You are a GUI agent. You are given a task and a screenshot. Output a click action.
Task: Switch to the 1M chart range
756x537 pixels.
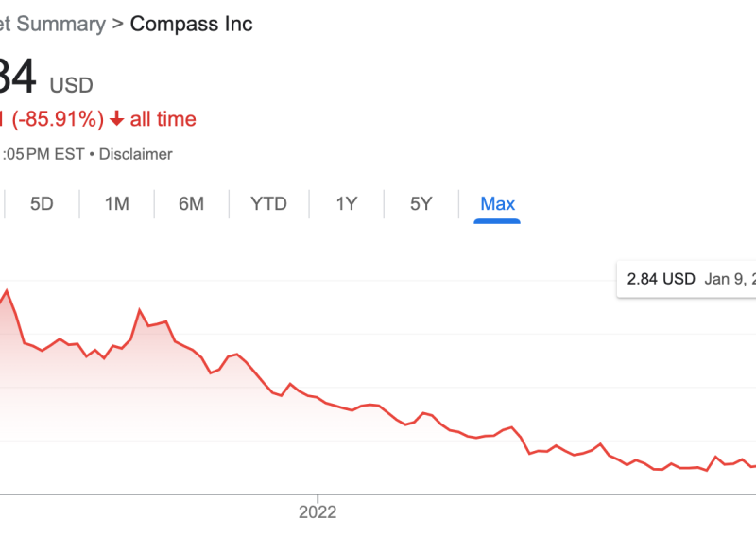[116, 203]
